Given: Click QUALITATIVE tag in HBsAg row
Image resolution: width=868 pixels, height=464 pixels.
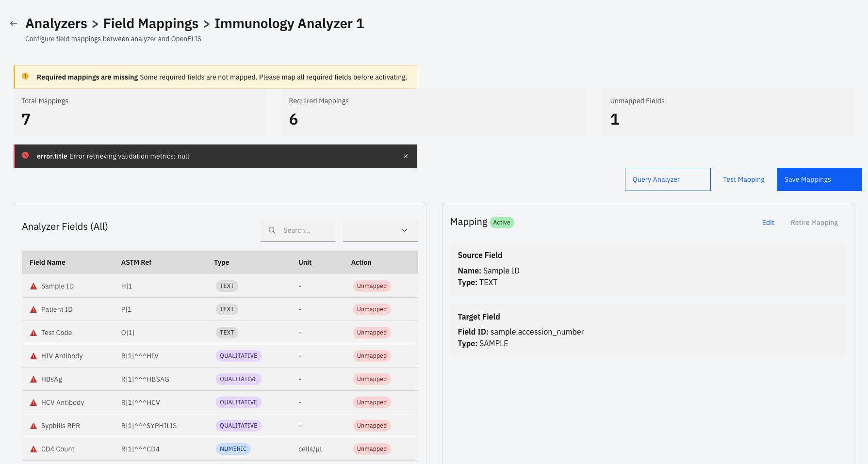Looking at the screenshot, I should 238,379.
